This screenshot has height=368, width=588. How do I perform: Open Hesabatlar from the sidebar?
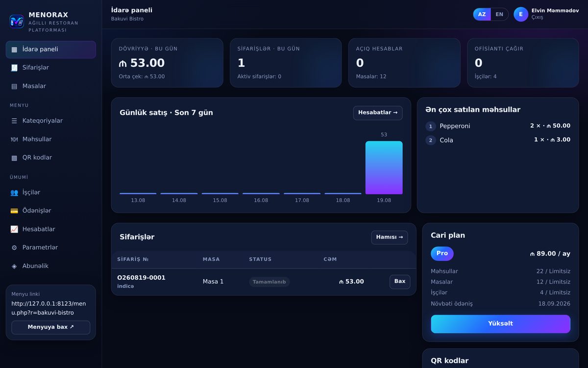(x=51, y=229)
